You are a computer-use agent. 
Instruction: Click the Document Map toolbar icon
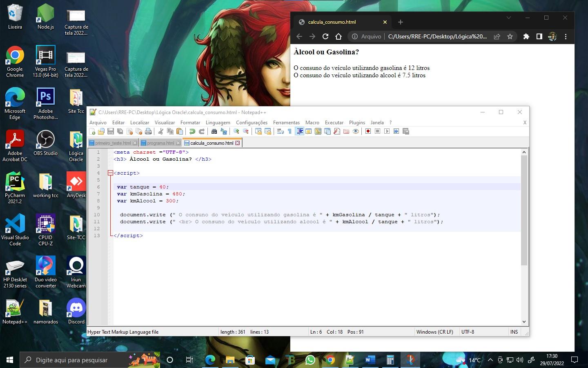click(318, 131)
